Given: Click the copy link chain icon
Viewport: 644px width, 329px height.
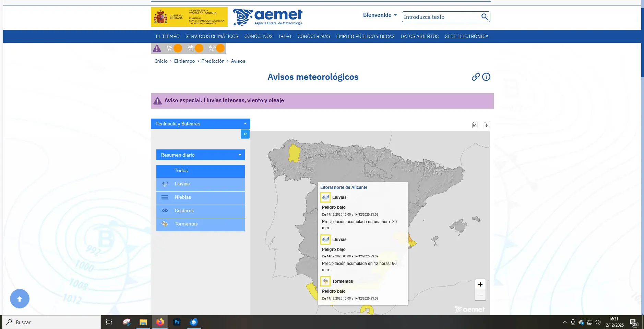Looking at the screenshot, I should [476, 77].
